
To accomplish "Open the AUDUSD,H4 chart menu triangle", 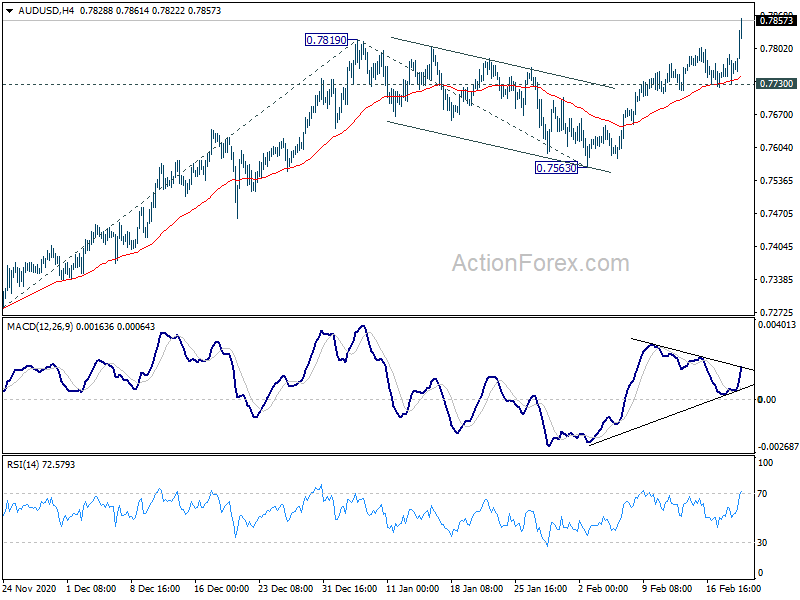I will point(9,11).
